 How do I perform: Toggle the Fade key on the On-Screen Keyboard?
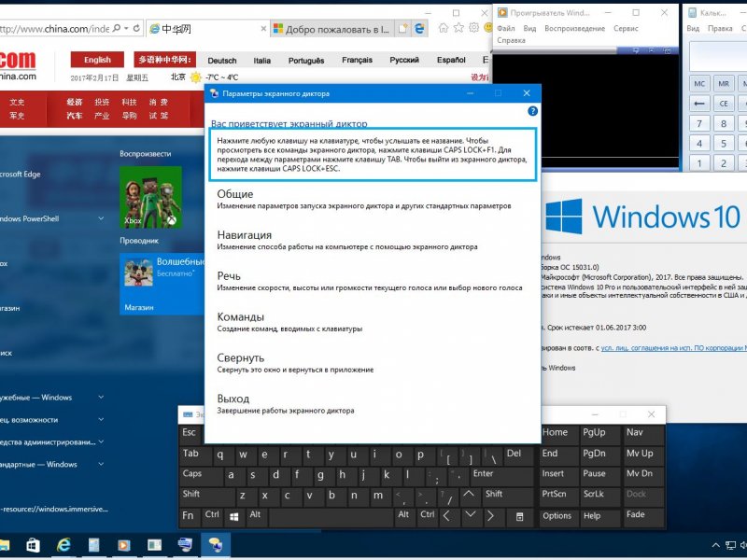pos(643,516)
